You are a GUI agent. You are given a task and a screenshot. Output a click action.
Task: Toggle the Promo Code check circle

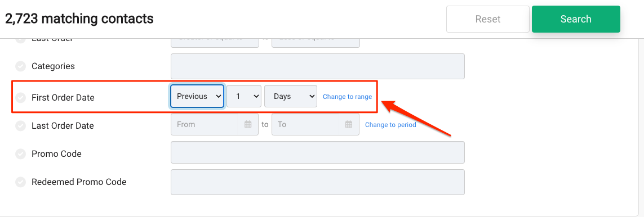[20, 154]
